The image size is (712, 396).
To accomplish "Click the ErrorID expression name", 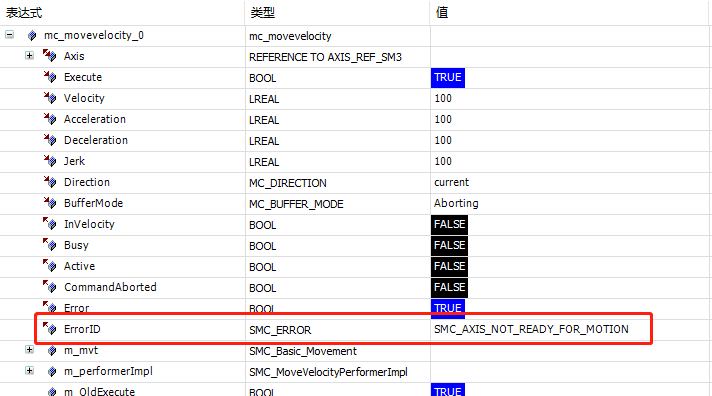I will pos(82,329).
